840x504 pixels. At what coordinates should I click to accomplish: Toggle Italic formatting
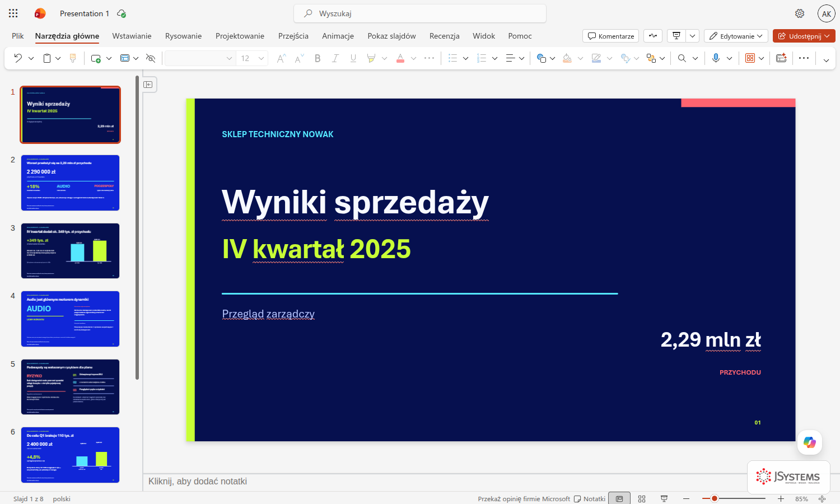tap(335, 58)
